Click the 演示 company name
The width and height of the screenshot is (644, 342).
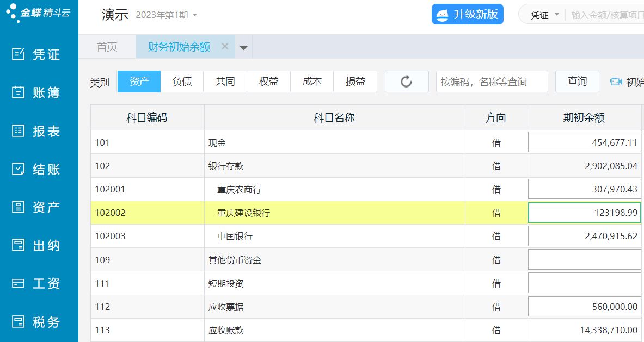(115, 15)
